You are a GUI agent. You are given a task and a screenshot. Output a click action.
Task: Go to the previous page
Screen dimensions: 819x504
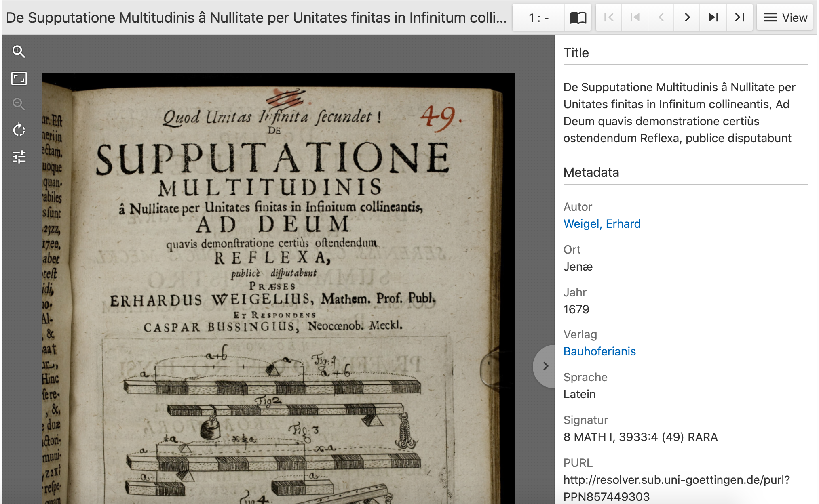tap(661, 17)
